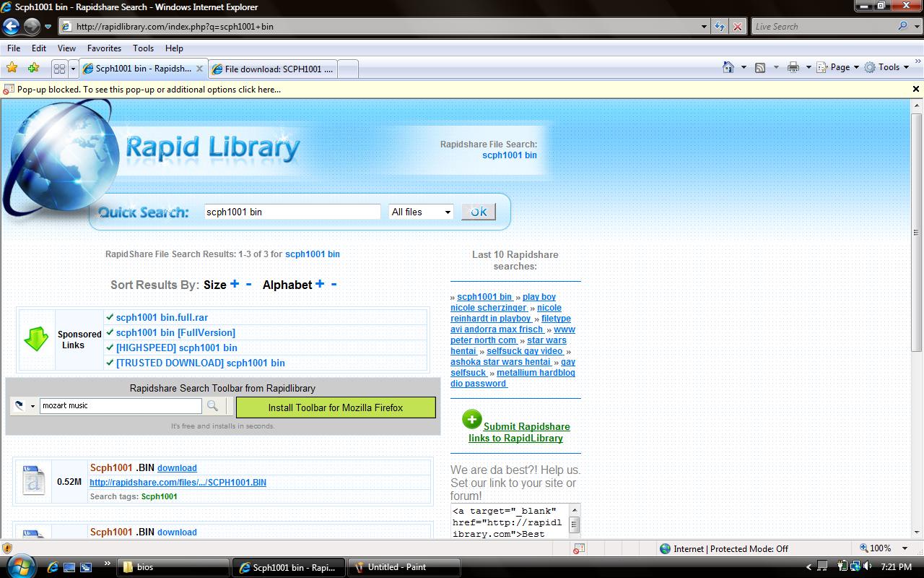Screen dimensions: 924x578
Task: Open the bios folder from the taskbar
Action: (173, 567)
